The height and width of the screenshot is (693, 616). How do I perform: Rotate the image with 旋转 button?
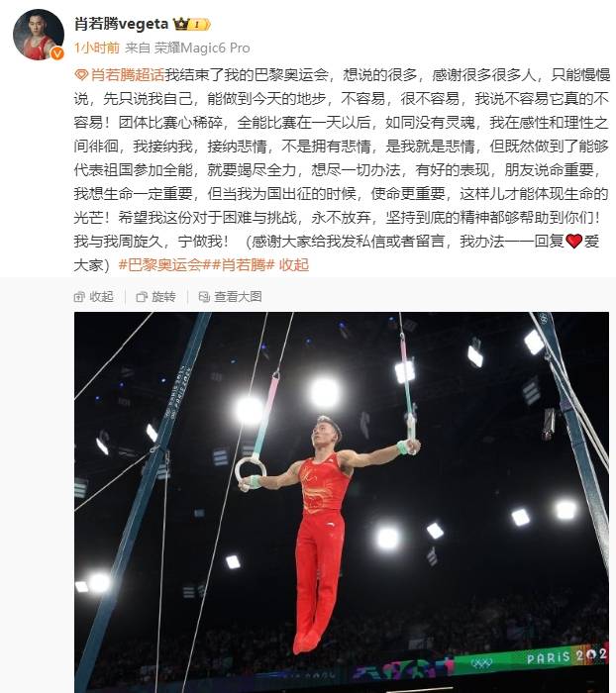(x=156, y=297)
